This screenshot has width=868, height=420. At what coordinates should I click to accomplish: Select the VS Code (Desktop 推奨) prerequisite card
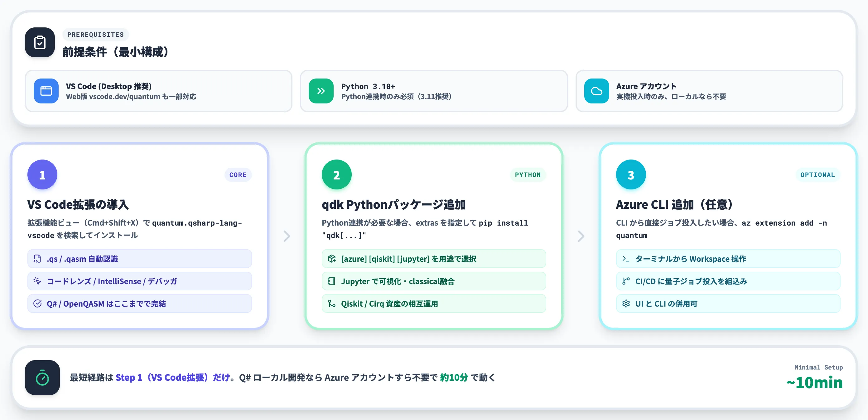point(158,91)
